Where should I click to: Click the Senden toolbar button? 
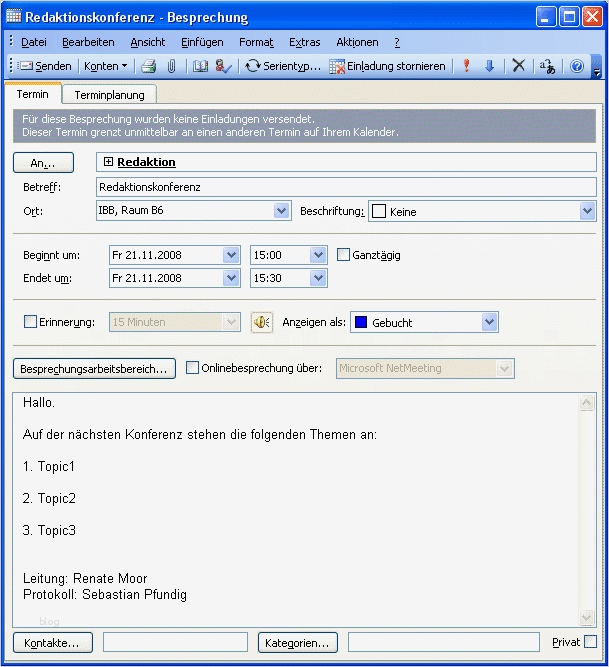click(x=46, y=66)
